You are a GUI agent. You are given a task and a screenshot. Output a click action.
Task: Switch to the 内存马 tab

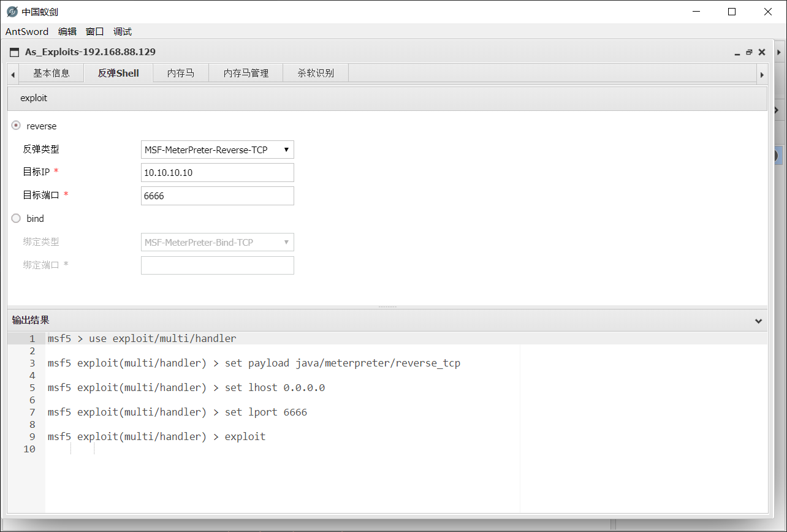click(x=181, y=73)
